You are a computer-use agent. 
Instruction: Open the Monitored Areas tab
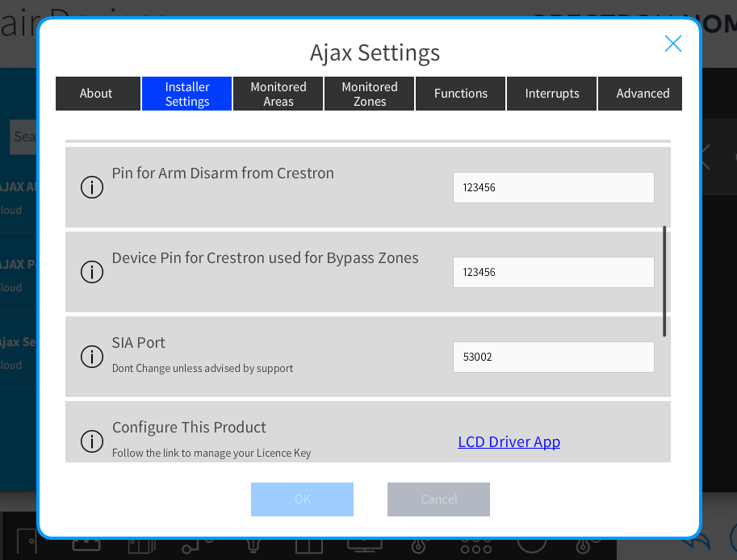pyautogui.click(x=278, y=94)
